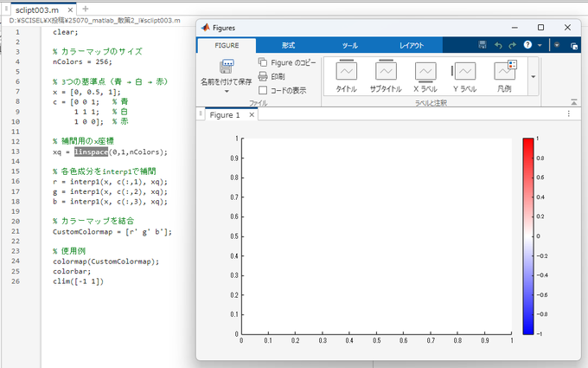
Task: Minimize the Figures window
Action: coord(514,28)
